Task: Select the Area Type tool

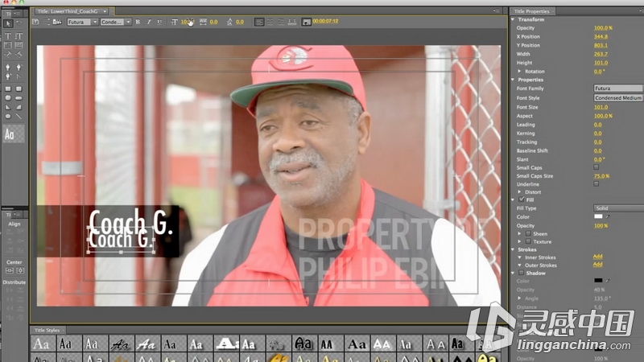Action: coord(8,45)
